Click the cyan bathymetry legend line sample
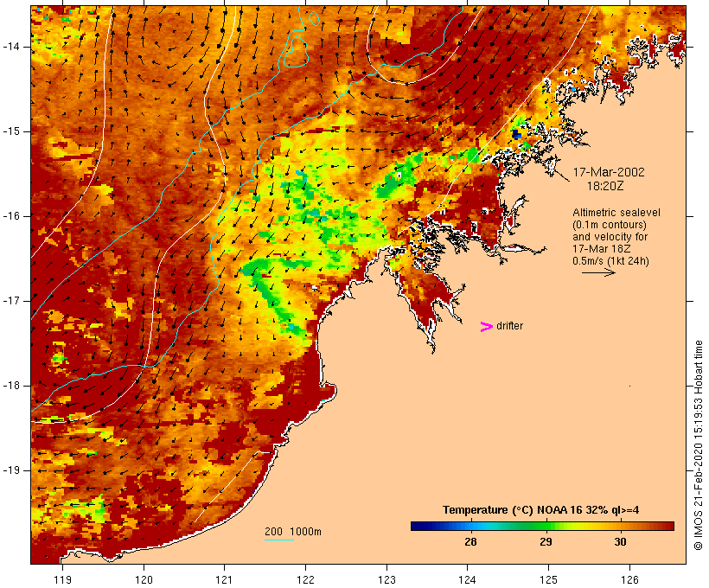Screen dimensions: 709x588 coord(279,540)
